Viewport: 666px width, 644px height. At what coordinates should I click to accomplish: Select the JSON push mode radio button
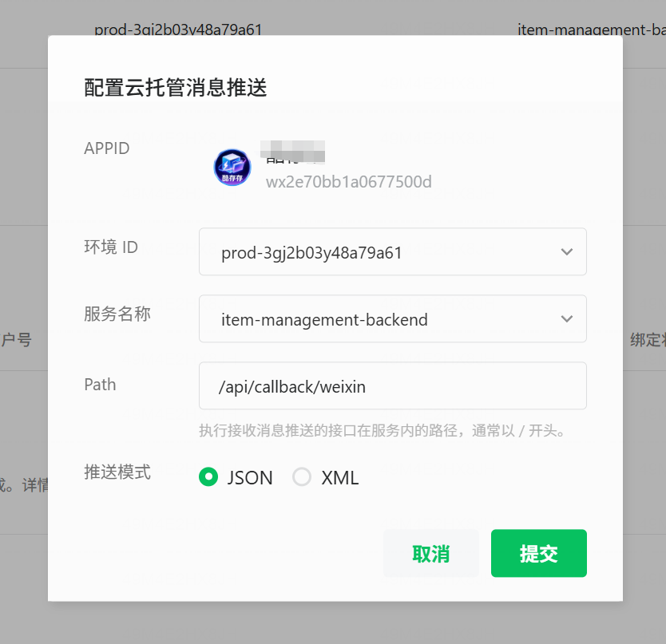tap(208, 477)
